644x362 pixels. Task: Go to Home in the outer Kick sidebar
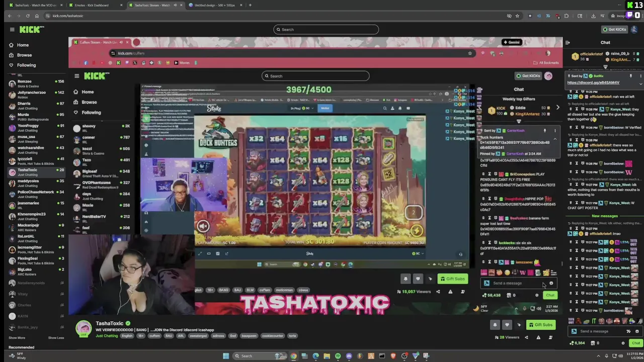tap(22, 45)
